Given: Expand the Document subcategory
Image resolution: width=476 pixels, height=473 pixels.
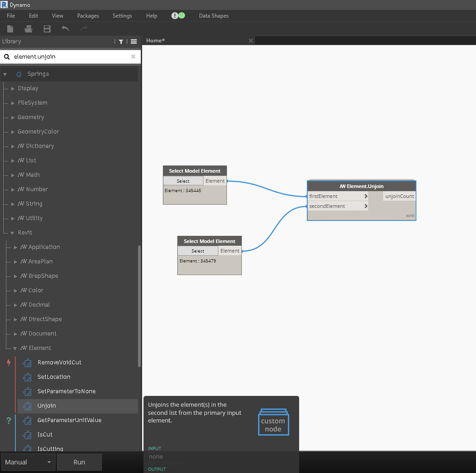Looking at the screenshot, I should coord(15,334).
